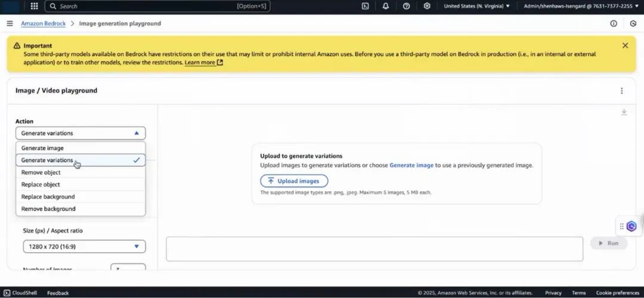Click the drag handle beside assistant widget
The image size is (644, 298).
622,226
